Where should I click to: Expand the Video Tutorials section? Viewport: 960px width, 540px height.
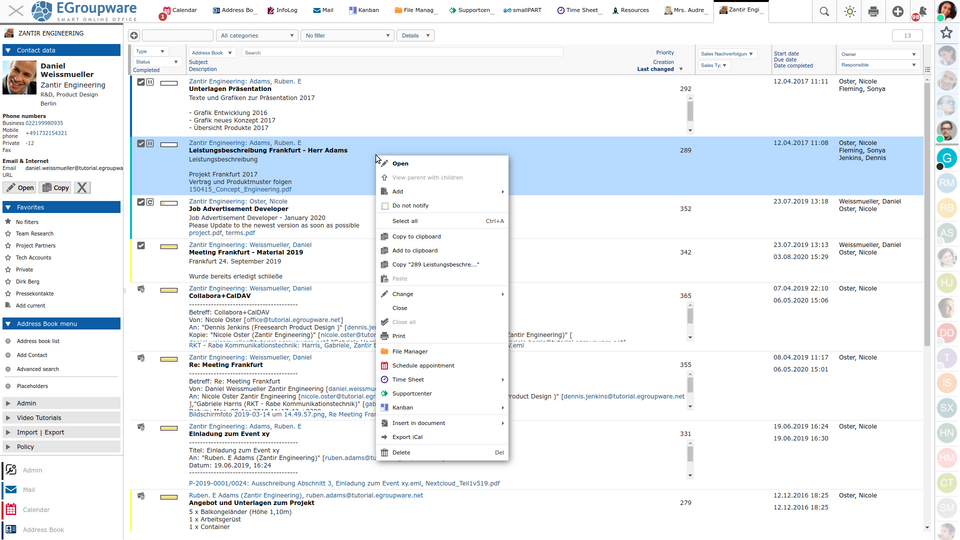click(x=61, y=418)
